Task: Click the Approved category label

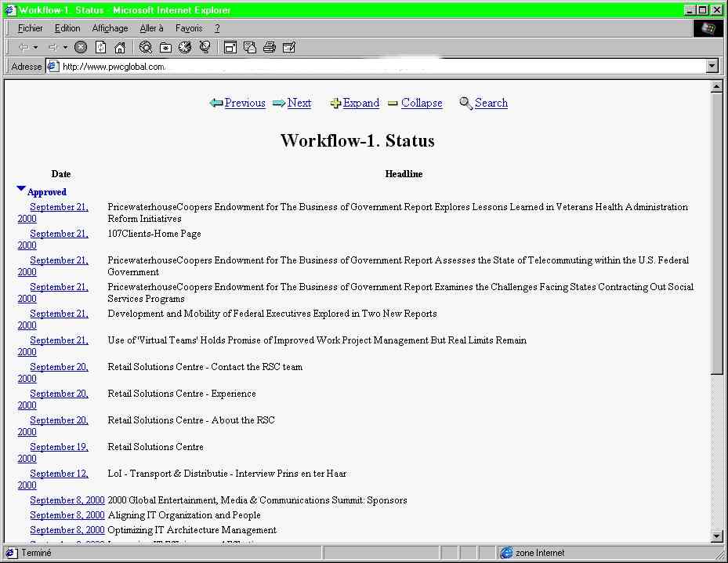Action: pyautogui.click(x=47, y=192)
